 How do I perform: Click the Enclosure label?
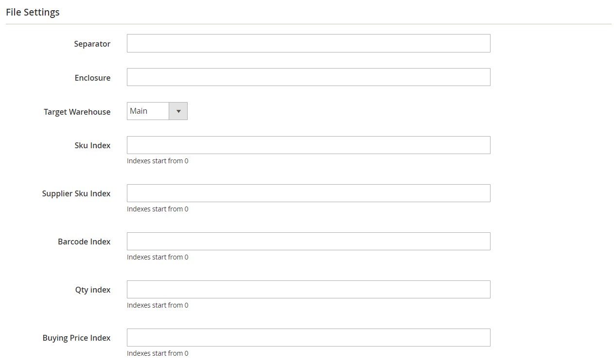(92, 78)
